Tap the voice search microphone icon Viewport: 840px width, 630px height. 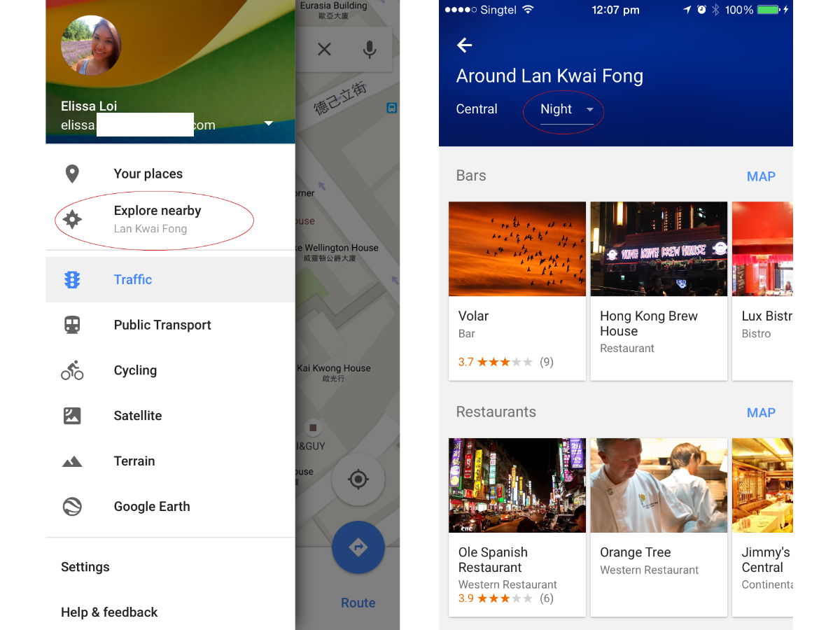[x=370, y=49]
